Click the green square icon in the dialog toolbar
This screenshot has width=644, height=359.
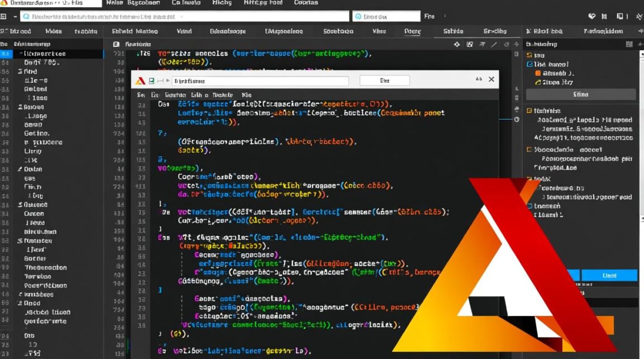(151, 80)
